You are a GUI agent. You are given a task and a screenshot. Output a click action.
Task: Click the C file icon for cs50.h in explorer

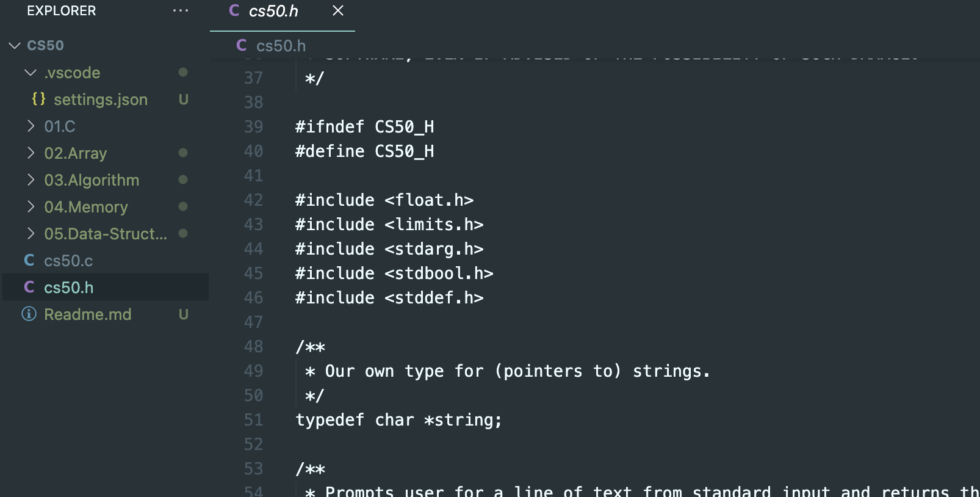(x=29, y=287)
